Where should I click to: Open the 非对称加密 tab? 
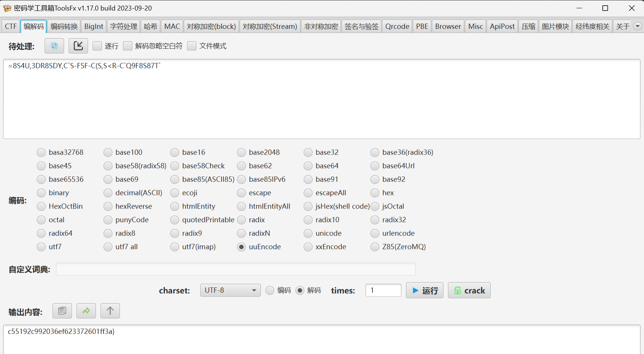[321, 26]
